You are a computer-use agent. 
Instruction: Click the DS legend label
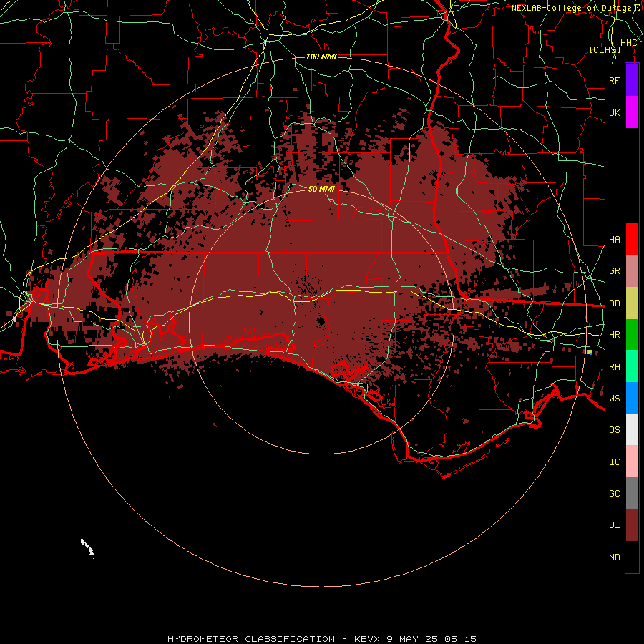click(615, 430)
